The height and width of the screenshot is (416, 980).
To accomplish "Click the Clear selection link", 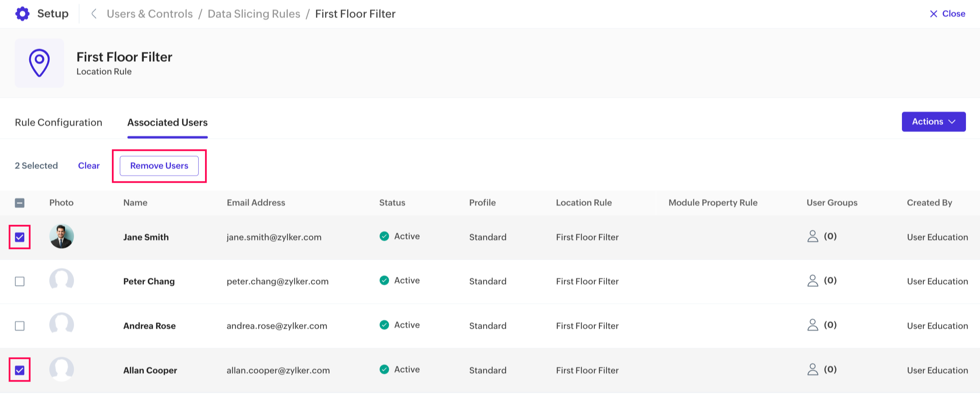I will [x=89, y=166].
